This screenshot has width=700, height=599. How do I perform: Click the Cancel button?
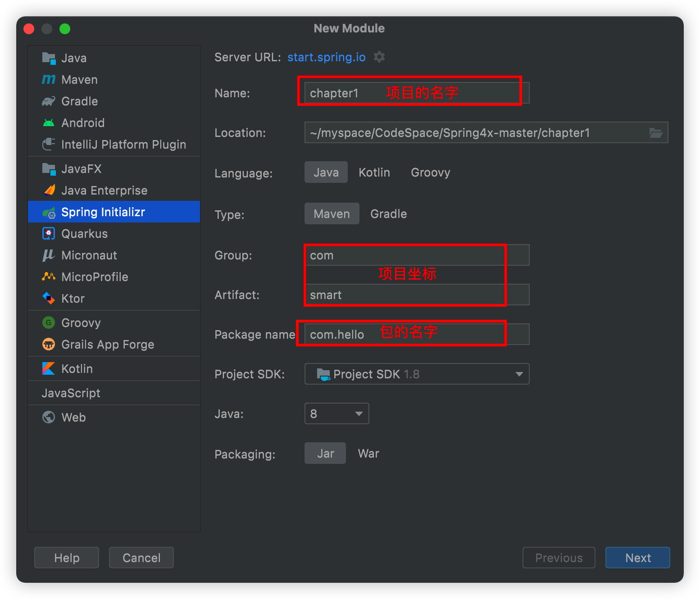tap(141, 558)
